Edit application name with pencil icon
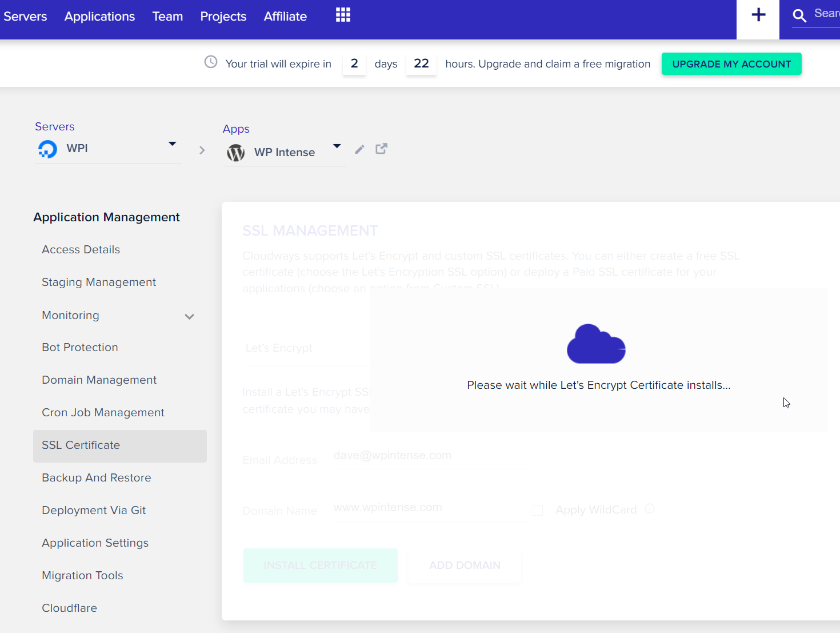840x633 pixels. 359,149
